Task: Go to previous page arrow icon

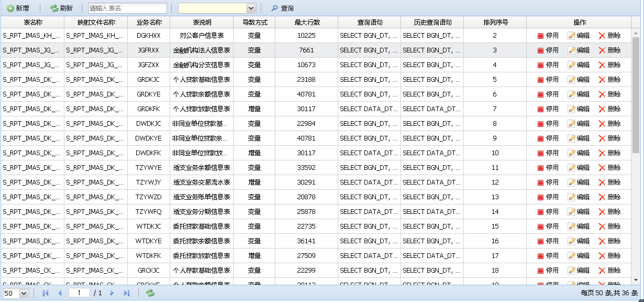Action: tap(60, 293)
